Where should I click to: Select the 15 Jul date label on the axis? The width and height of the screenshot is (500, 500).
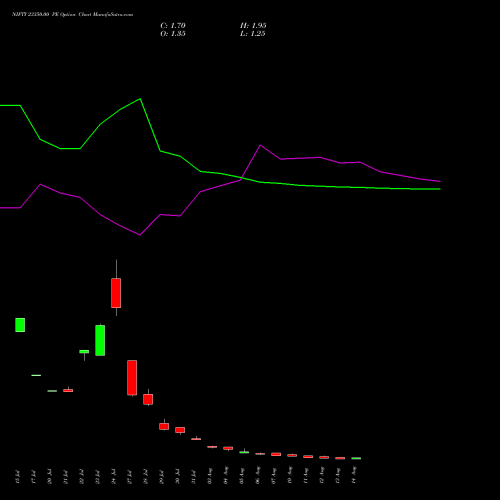(17, 477)
